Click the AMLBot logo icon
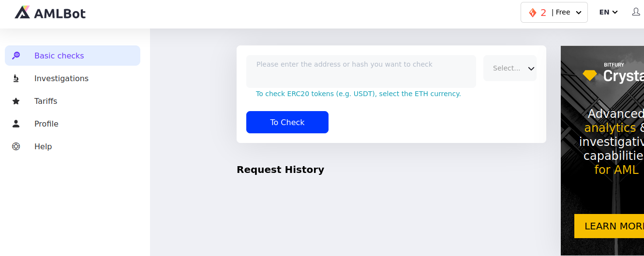The height and width of the screenshot is (256, 644). click(x=22, y=13)
